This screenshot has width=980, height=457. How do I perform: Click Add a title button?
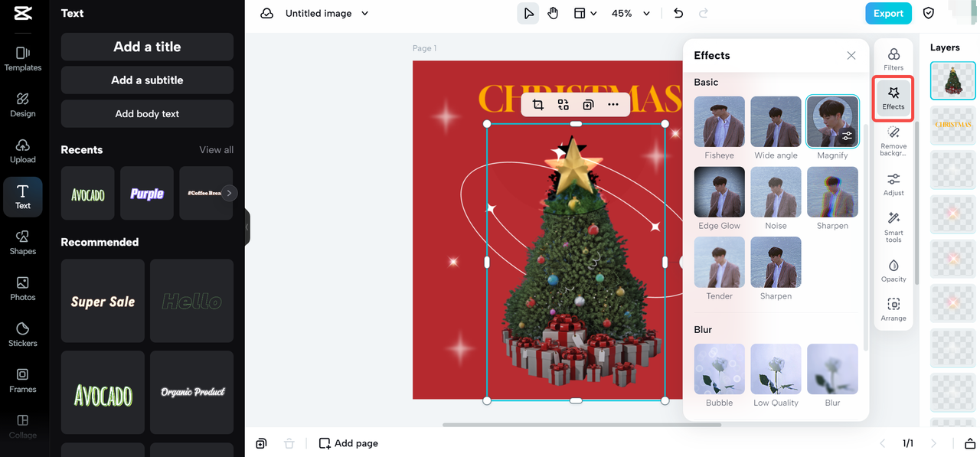pos(147,47)
